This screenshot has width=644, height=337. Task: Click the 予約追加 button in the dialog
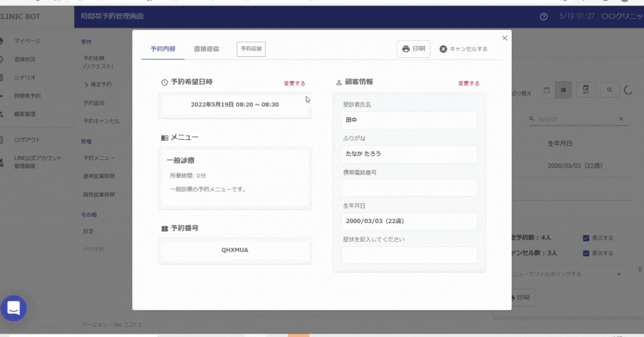pyautogui.click(x=251, y=49)
